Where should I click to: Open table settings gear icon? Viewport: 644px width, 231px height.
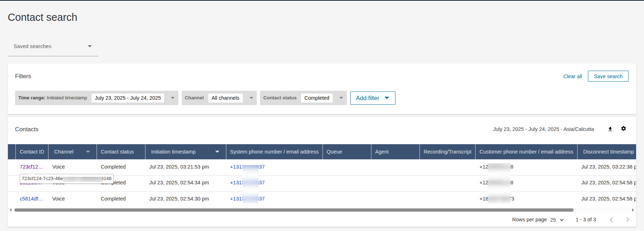click(x=624, y=129)
